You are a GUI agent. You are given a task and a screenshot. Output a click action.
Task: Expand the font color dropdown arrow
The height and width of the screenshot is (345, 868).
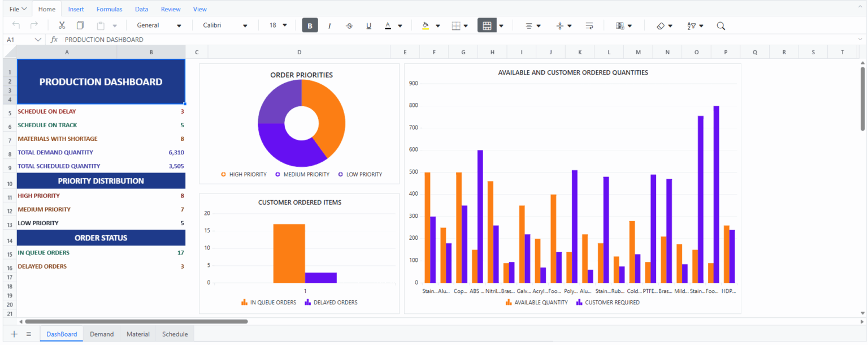tap(400, 25)
